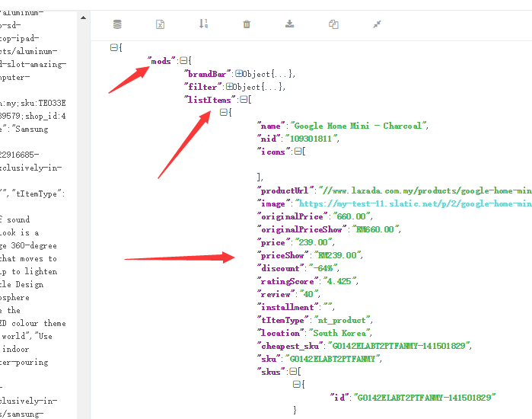This screenshot has height=419, width=532.
Task: Click the download save icon in toolbar
Action: point(289,24)
